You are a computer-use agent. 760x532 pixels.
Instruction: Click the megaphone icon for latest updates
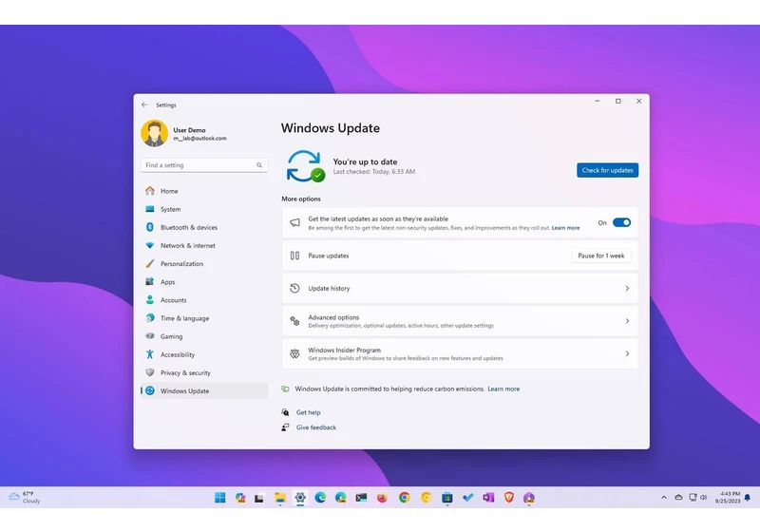pos(294,222)
